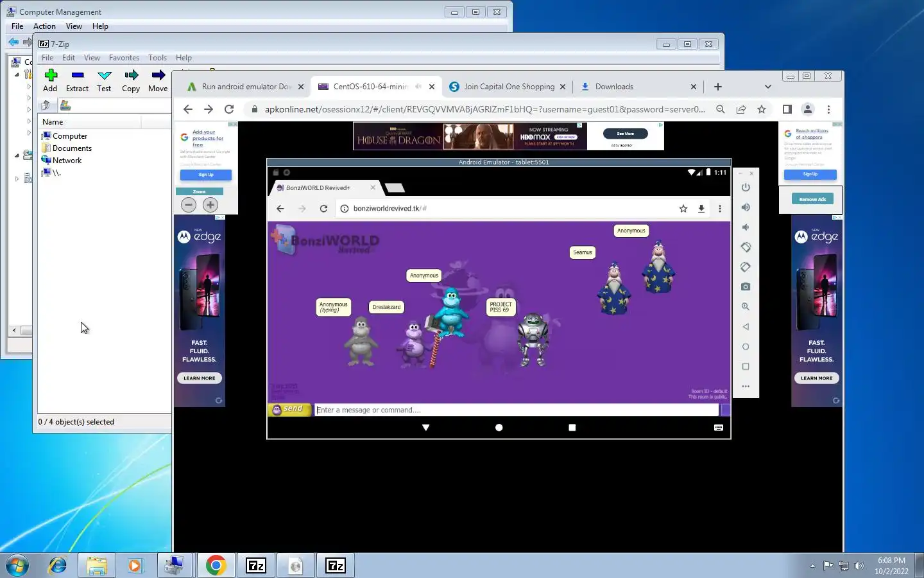Click the emulator volume down icon

tap(746, 227)
